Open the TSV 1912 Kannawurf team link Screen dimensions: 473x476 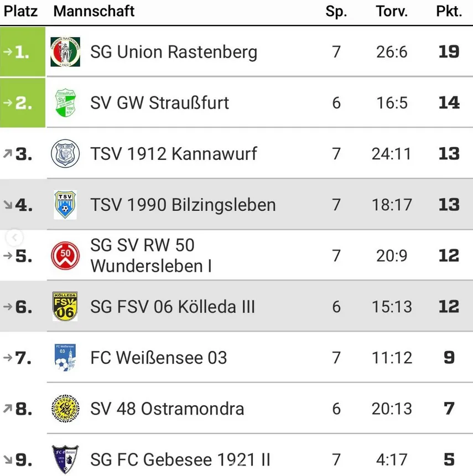pos(174,154)
